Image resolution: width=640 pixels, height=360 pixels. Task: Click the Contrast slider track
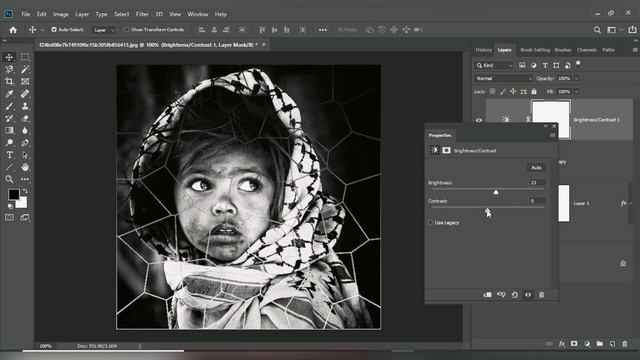(488, 207)
